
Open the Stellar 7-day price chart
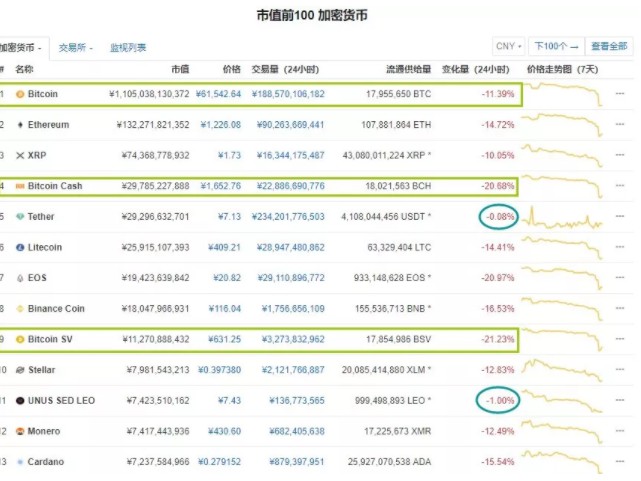[x=563, y=370]
